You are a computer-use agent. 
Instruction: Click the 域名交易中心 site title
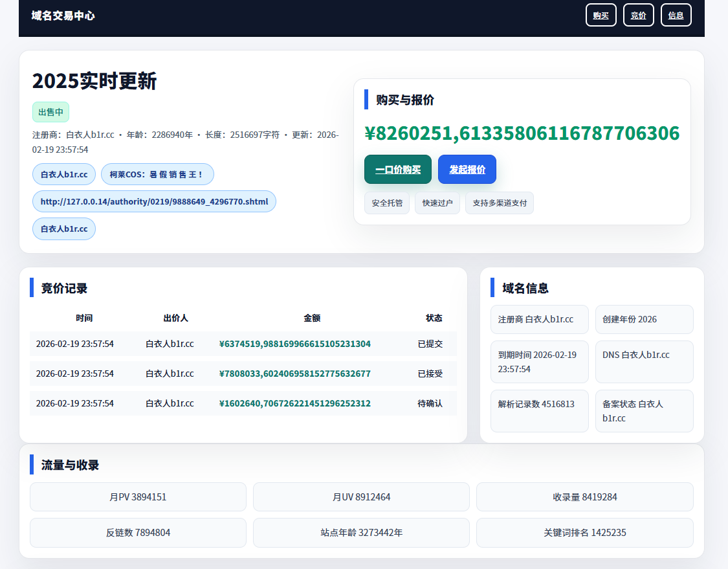[63, 16]
